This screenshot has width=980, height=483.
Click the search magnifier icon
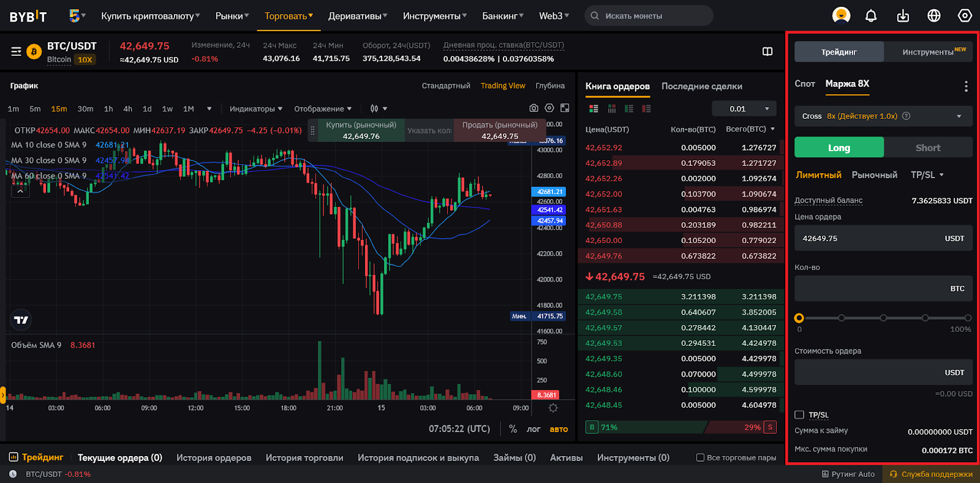point(595,16)
